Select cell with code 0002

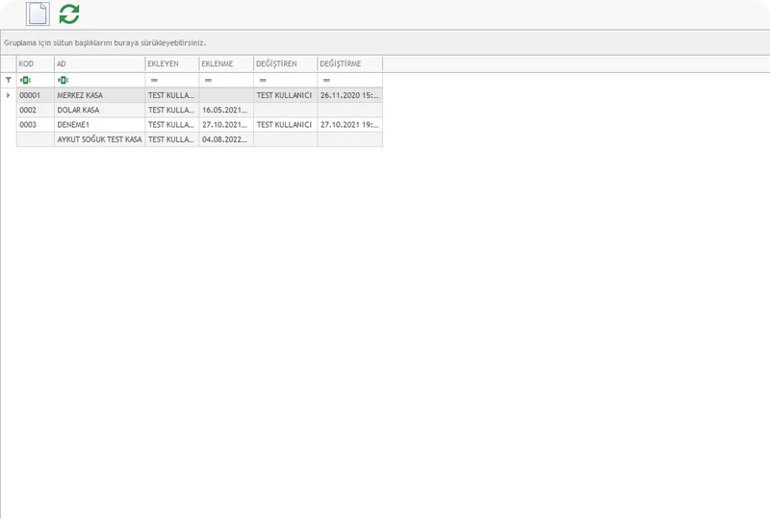[x=36, y=110]
